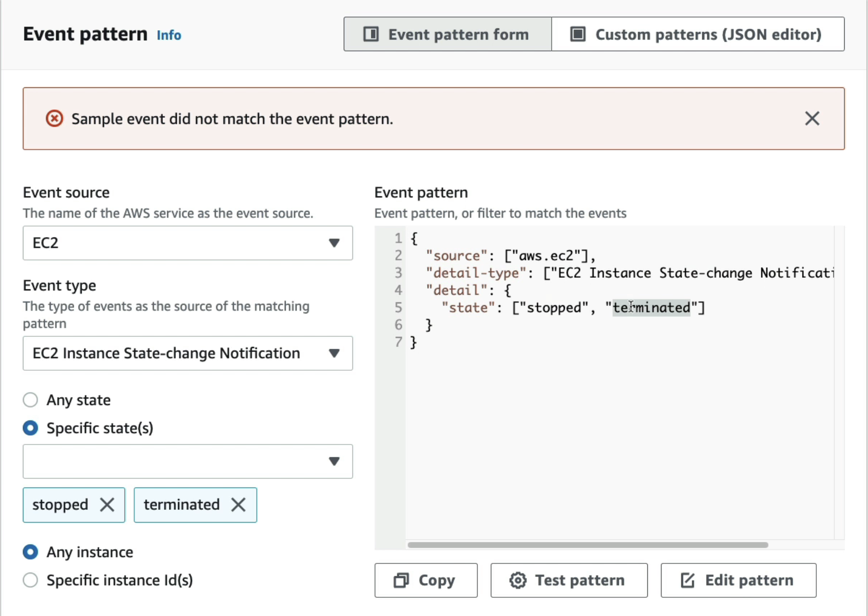The height and width of the screenshot is (616, 868).
Task: Select the Any state radio button
Action: click(31, 400)
